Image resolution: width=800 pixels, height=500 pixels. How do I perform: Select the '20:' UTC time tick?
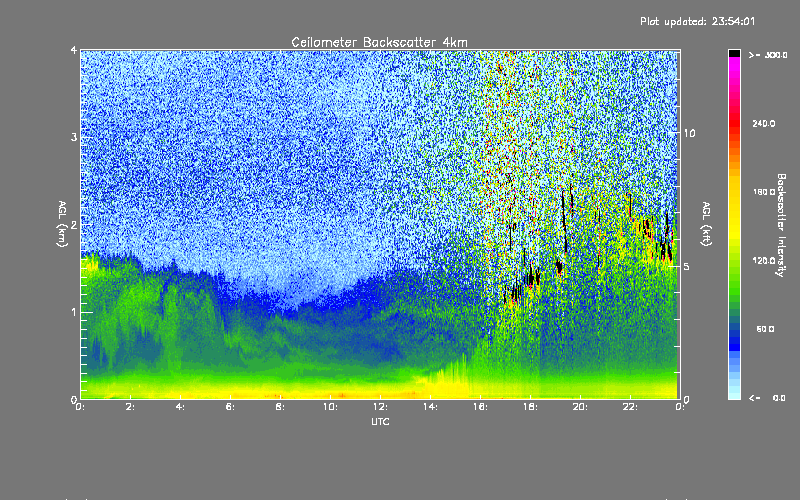[x=580, y=407]
